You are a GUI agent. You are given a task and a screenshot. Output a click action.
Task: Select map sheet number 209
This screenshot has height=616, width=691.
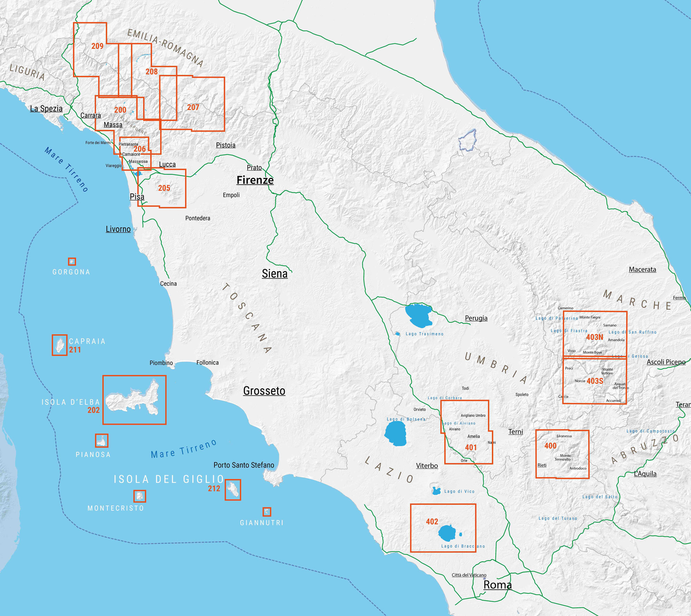[97, 46]
